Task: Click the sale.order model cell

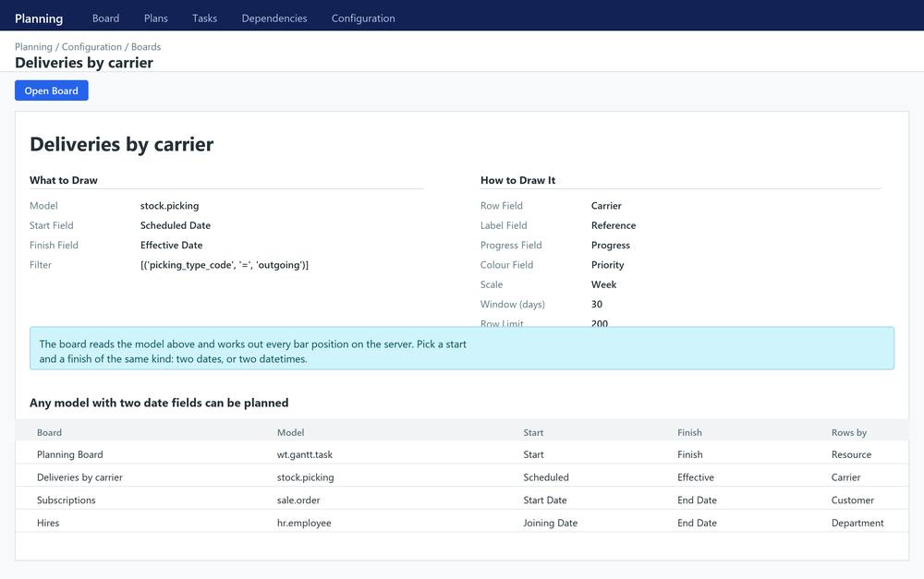Action: coord(298,501)
